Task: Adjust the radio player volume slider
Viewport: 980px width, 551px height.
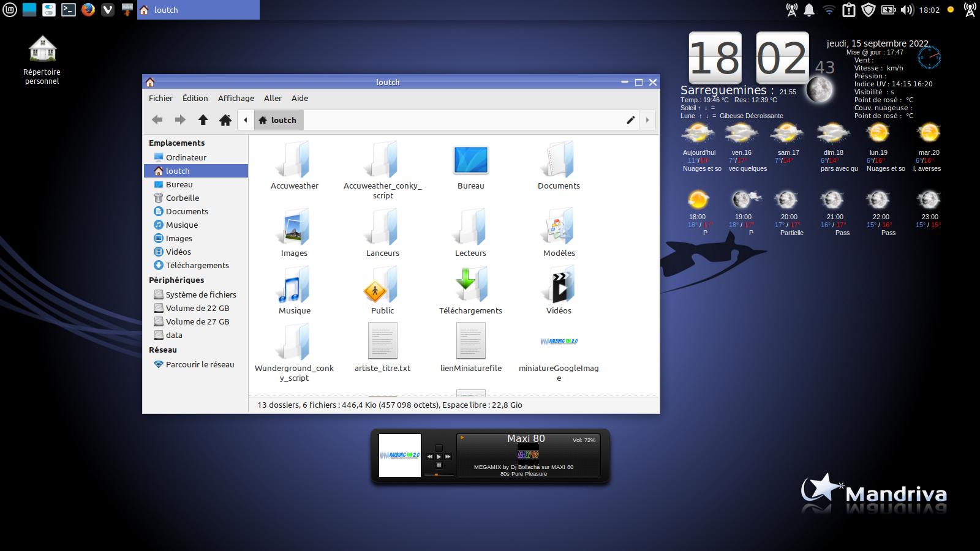Action: pyautogui.click(x=440, y=474)
